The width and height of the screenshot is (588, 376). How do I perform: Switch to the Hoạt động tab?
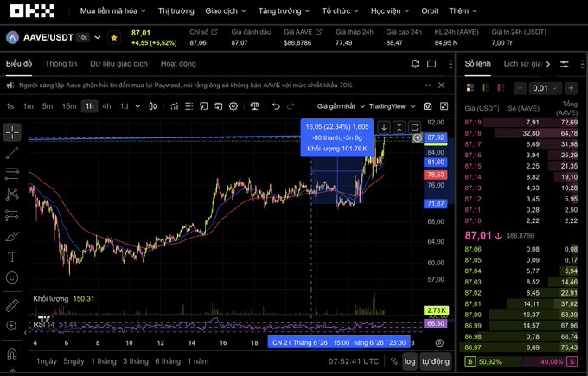[x=178, y=64]
